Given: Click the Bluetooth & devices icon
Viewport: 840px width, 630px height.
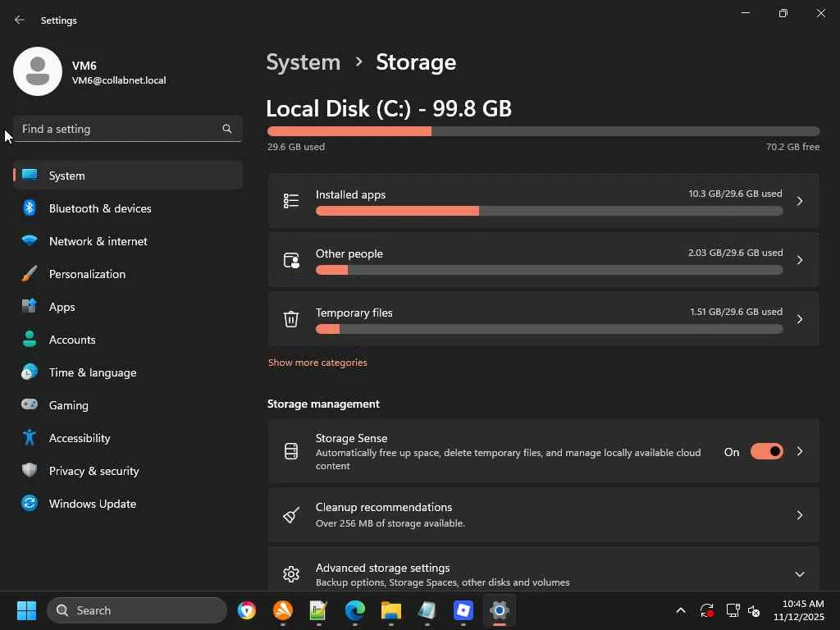Looking at the screenshot, I should click(x=30, y=208).
